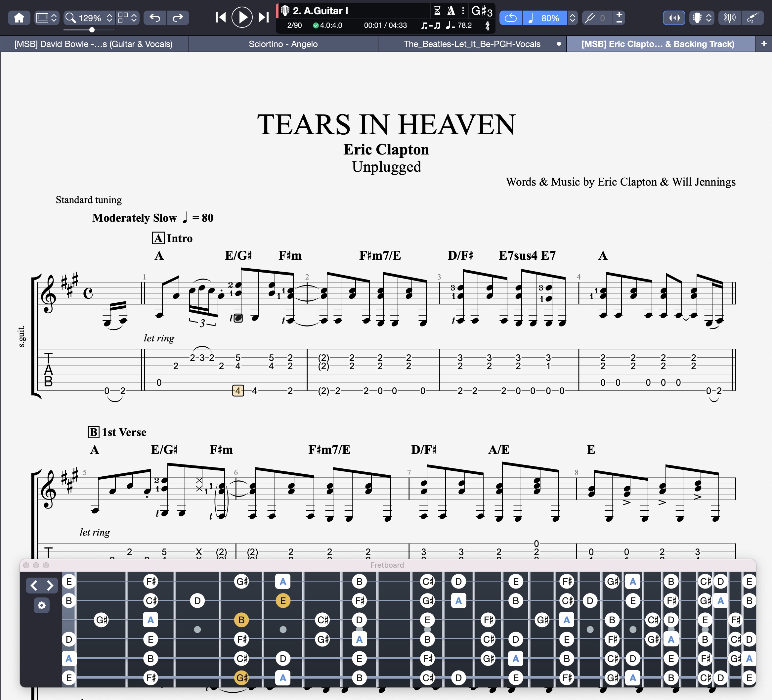Open fretboard settings gear
Image resolution: width=772 pixels, height=700 pixels.
click(x=42, y=605)
